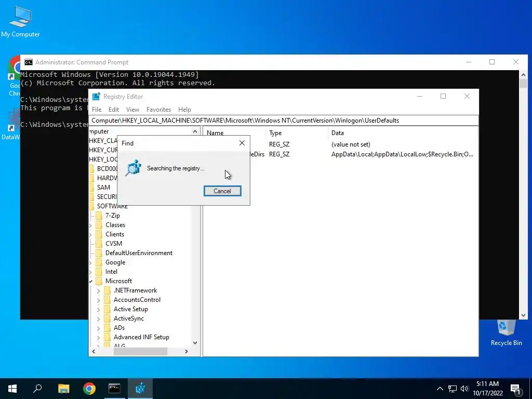The image size is (532, 399).
Task: Close the Find dialog
Action: click(x=242, y=143)
